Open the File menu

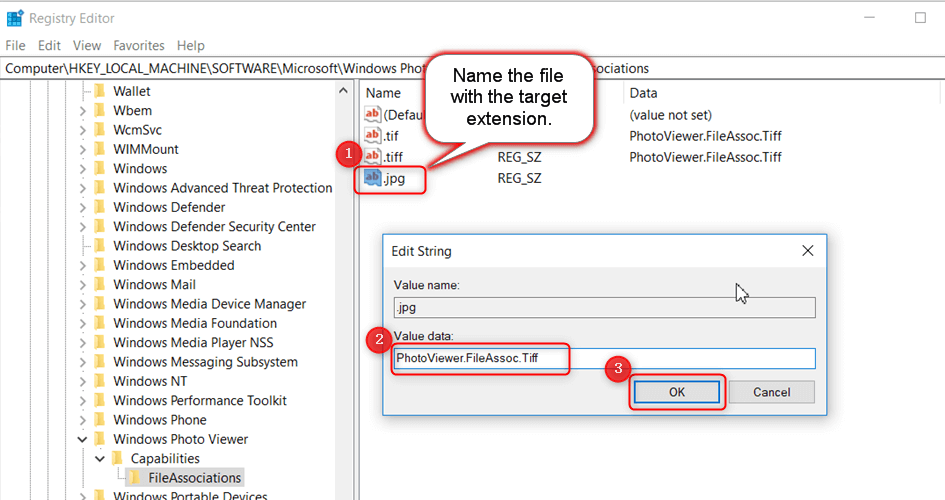point(15,45)
